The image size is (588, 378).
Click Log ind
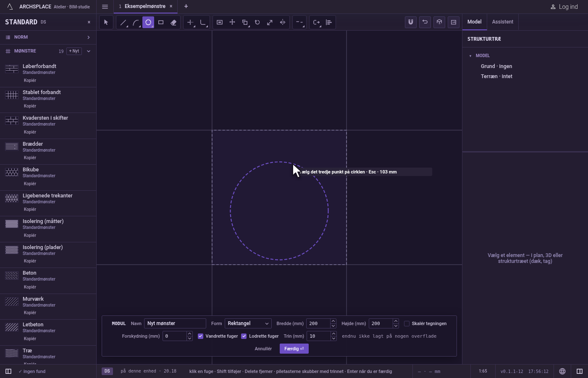[x=564, y=7]
